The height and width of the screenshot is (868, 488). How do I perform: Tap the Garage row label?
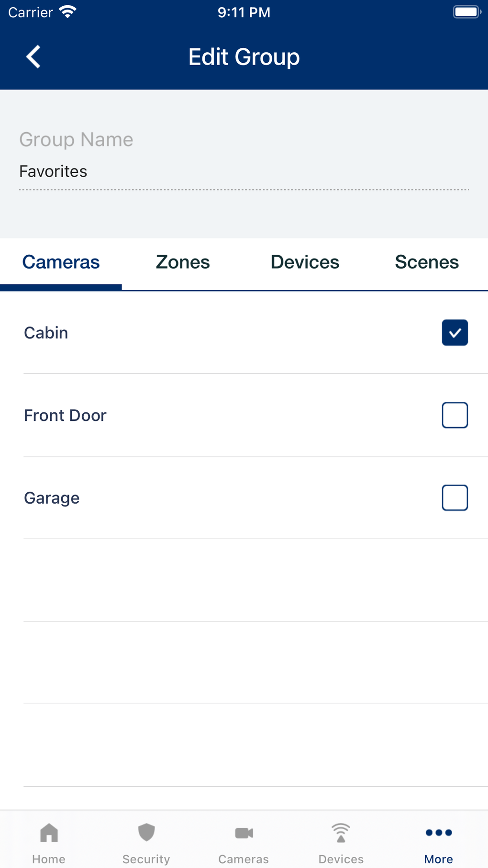pos(52,498)
